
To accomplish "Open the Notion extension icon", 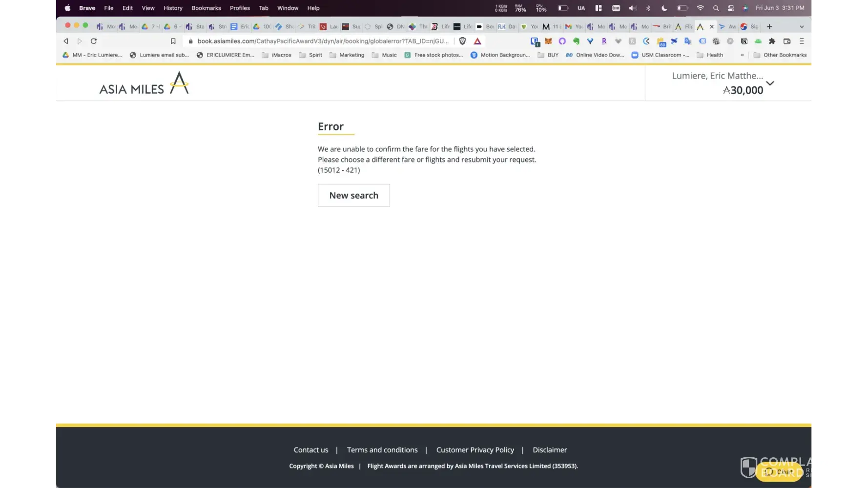I will coord(744,41).
